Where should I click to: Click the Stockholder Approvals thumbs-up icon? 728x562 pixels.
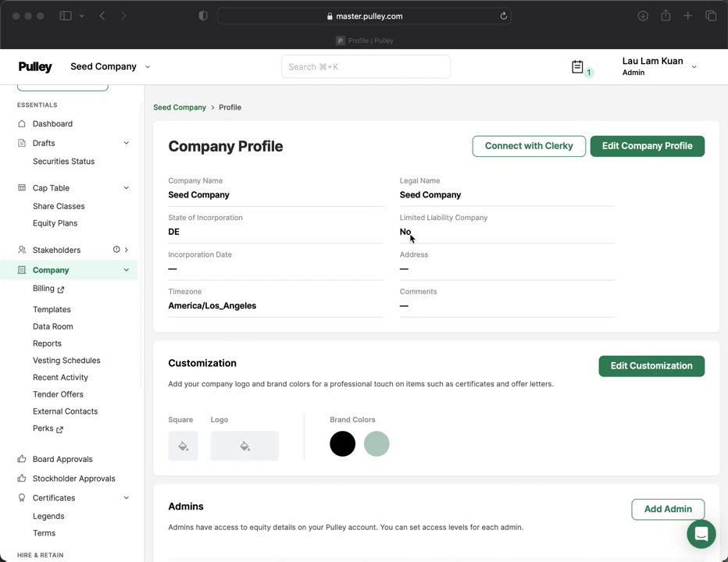click(22, 478)
